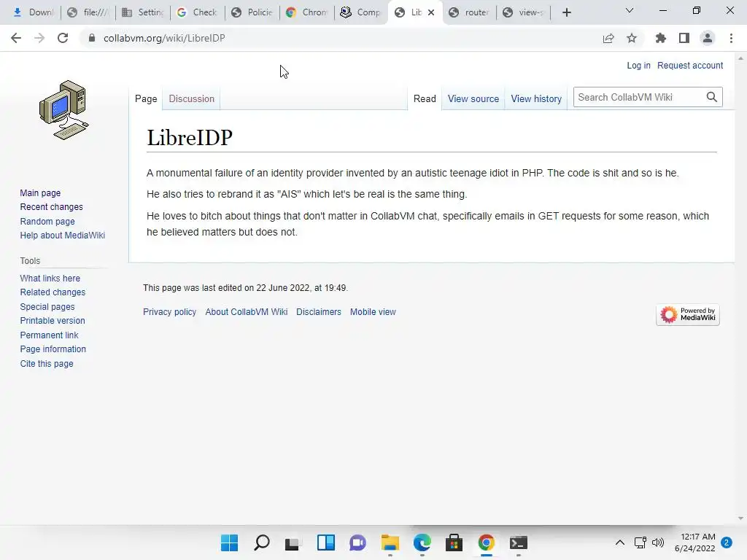The height and width of the screenshot is (560, 747).
Task: Reload the current page
Action: click(x=63, y=38)
